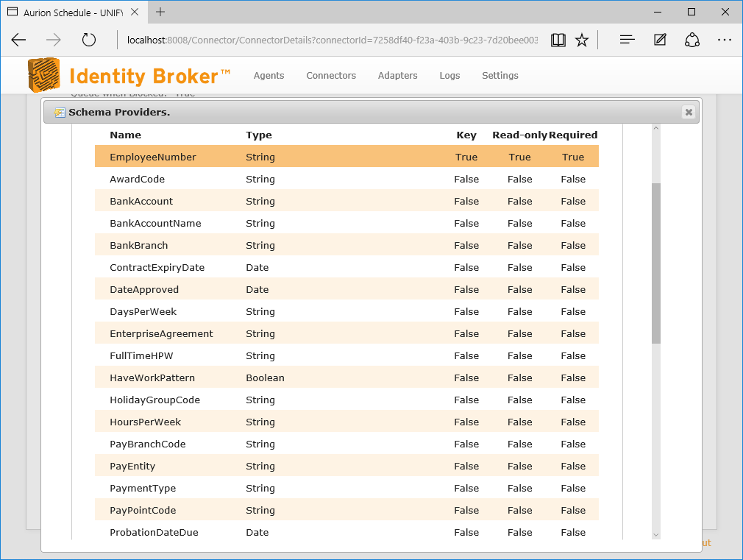Open the web note pencil icon
This screenshot has height=560, width=743.
tap(660, 40)
